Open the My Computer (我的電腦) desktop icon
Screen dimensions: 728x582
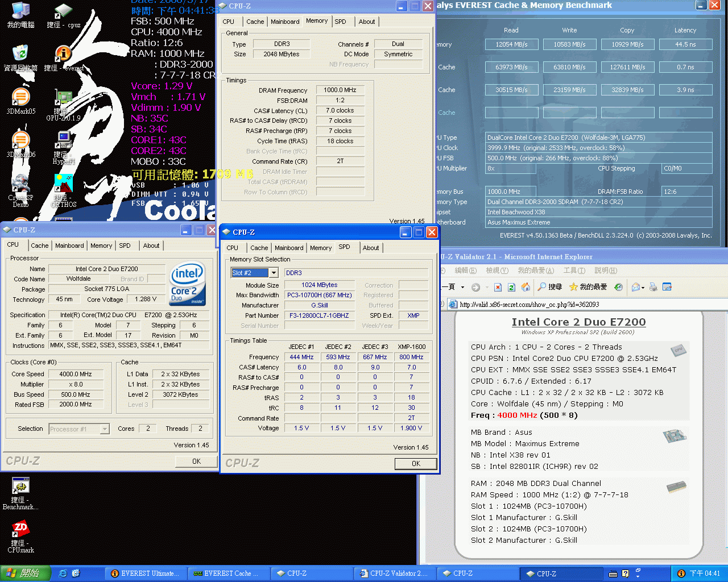20,15
